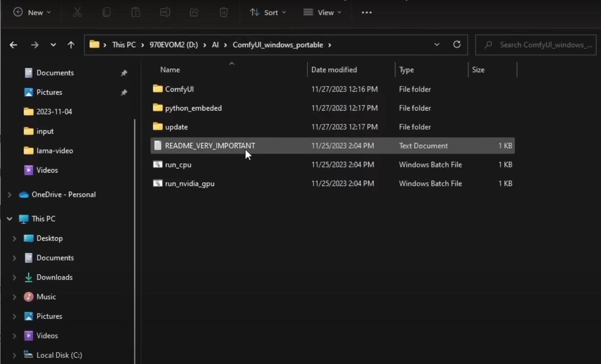Select Local Disk (C:) in sidebar
Viewport: 601px width, 364px height.
(59, 355)
